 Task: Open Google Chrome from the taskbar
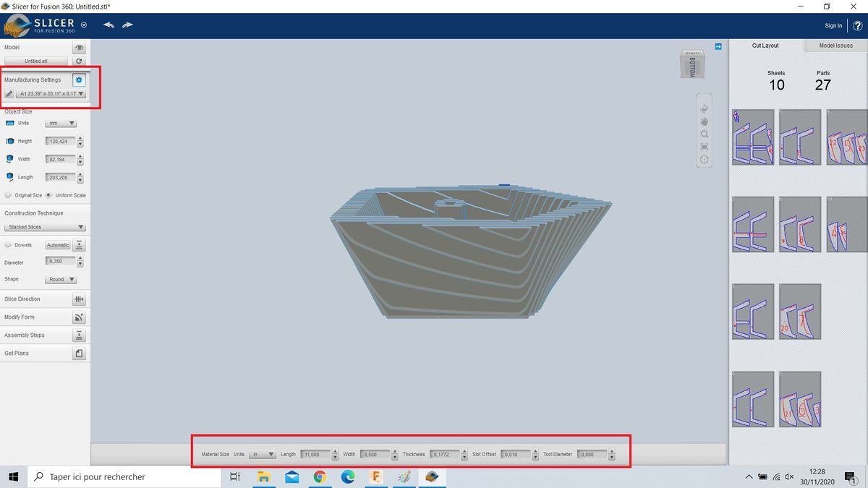(320, 476)
